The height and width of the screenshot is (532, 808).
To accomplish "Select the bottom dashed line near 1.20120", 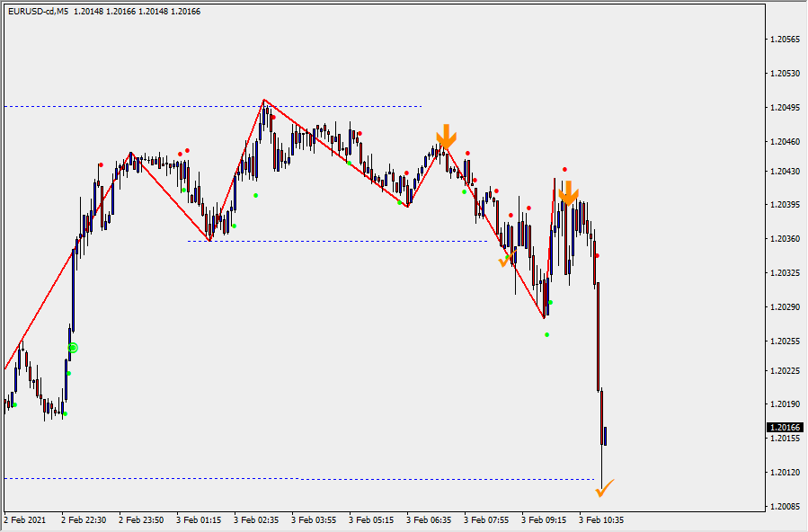I will (297, 479).
